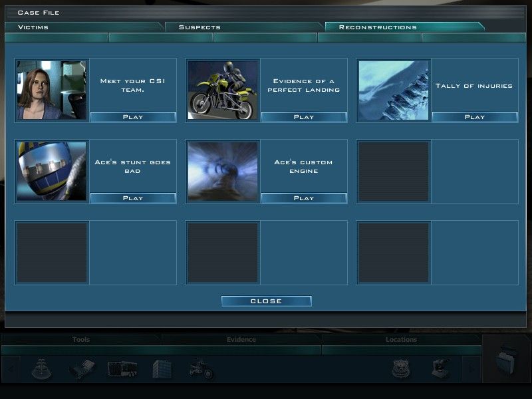Screen dimensions: 532x399
Task: Click the left arrow in the locations bar
Action: [11, 369]
